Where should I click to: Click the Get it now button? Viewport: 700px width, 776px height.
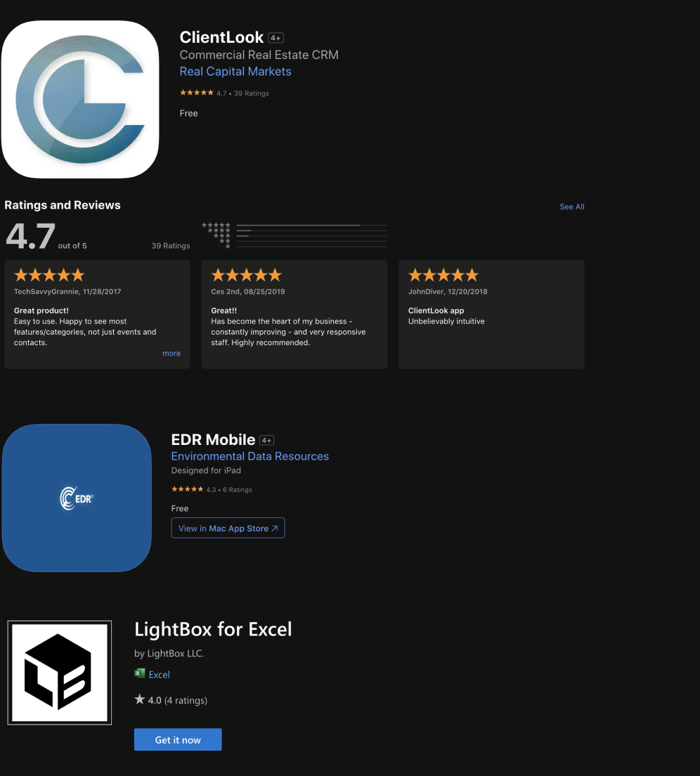(178, 739)
